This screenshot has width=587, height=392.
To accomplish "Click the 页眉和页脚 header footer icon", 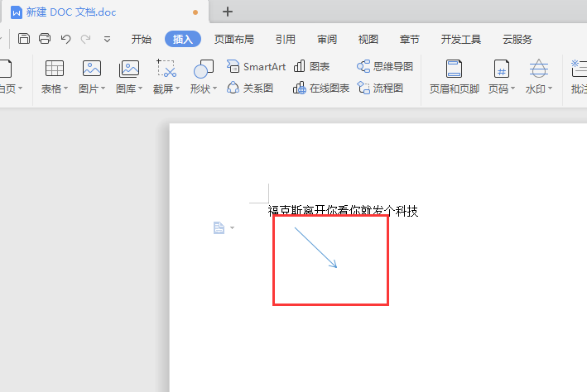I will (454, 69).
